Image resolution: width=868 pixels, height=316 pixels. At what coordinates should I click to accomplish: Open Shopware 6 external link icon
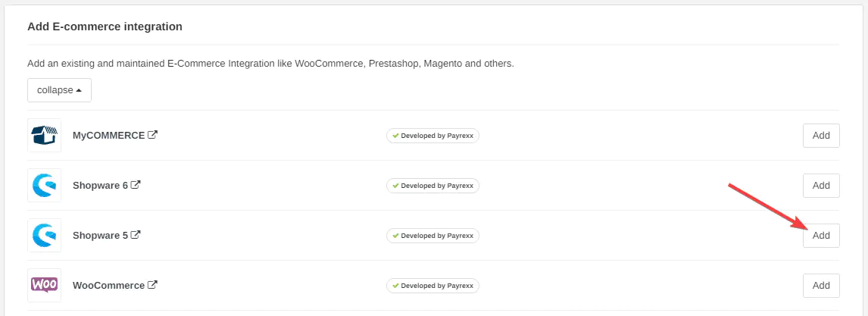(x=136, y=185)
